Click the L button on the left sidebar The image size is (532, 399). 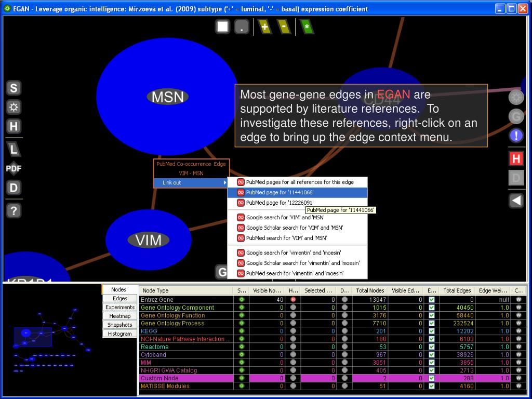(14, 149)
